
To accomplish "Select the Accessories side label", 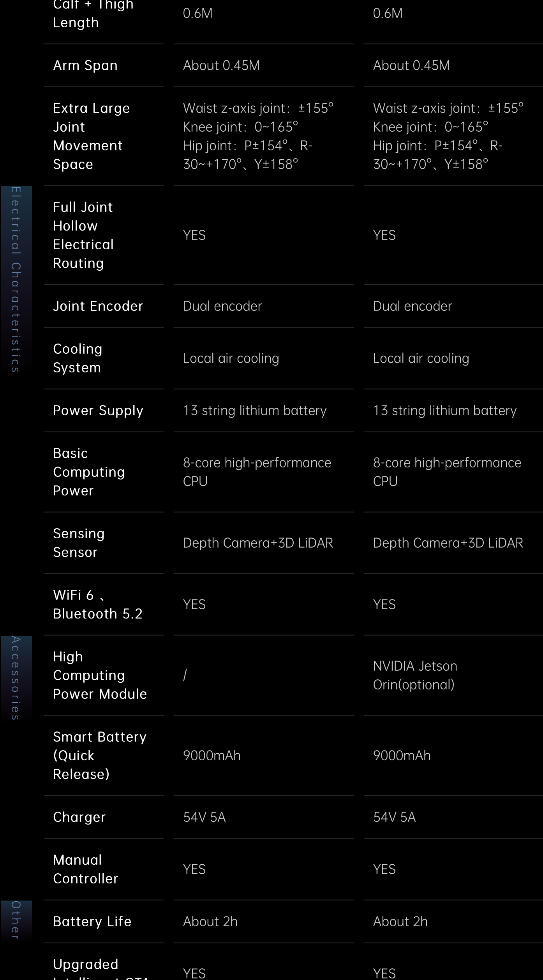I will (16, 678).
